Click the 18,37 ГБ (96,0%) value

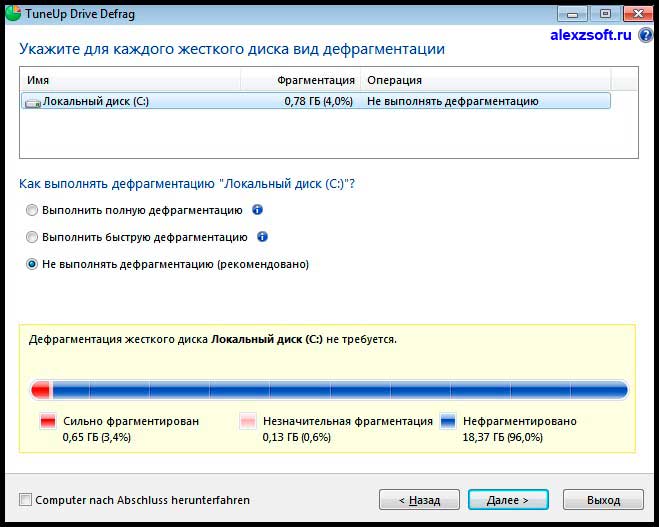pyautogui.click(x=503, y=437)
